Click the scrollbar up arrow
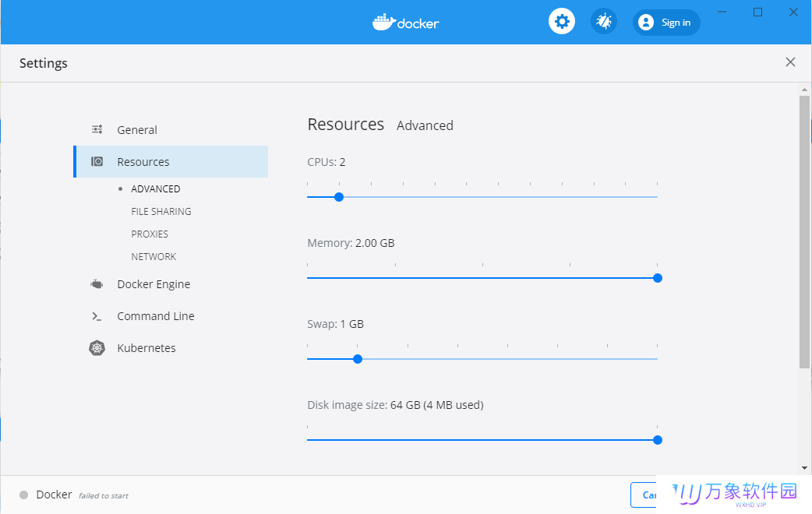This screenshot has height=514, width=812. 804,90
